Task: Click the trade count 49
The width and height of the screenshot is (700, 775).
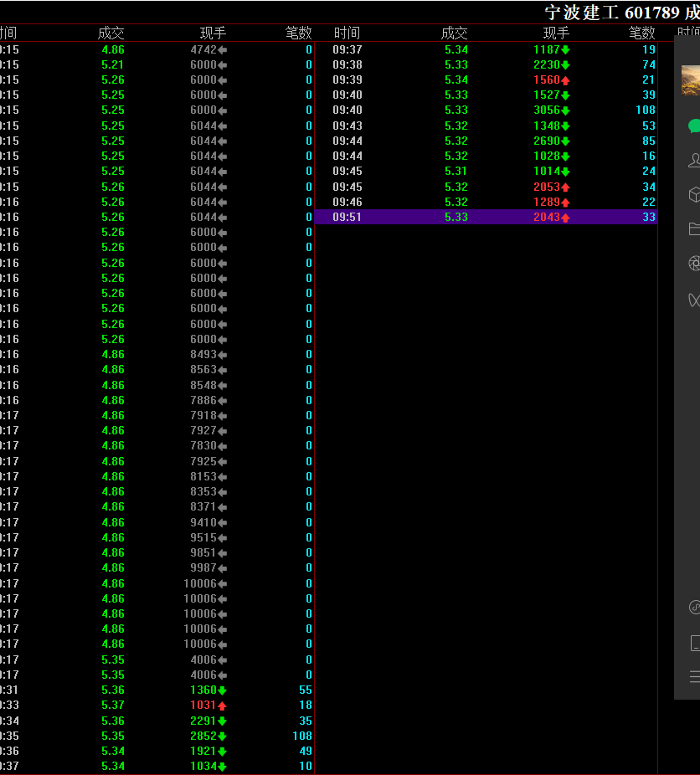Action: pyautogui.click(x=306, y=751)
